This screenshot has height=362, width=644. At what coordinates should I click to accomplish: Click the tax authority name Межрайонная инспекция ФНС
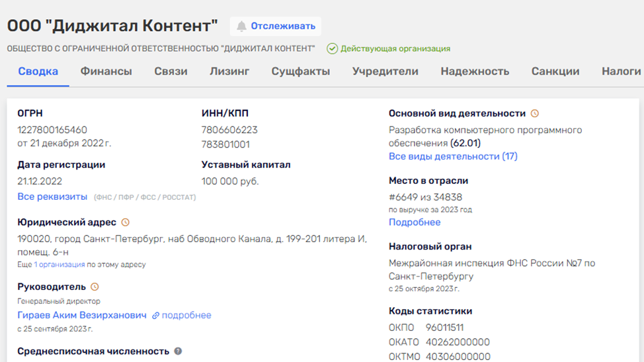click(x=492, y=269)
